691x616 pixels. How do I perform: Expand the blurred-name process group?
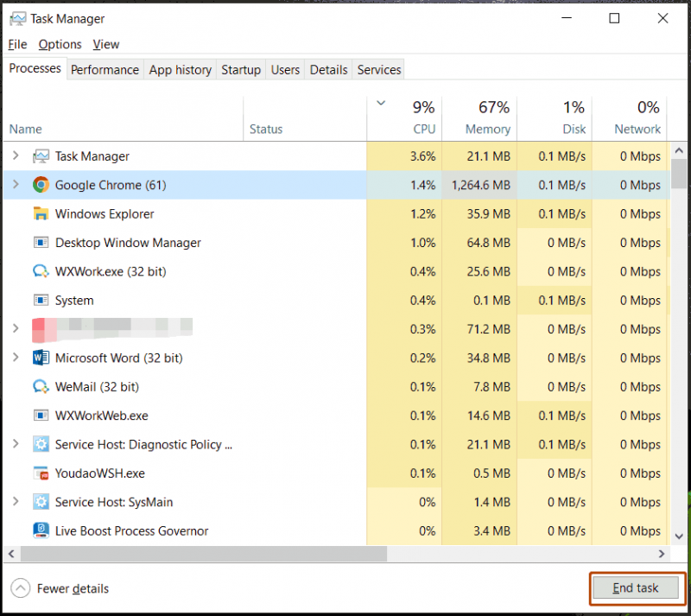(x=16, y=328)
